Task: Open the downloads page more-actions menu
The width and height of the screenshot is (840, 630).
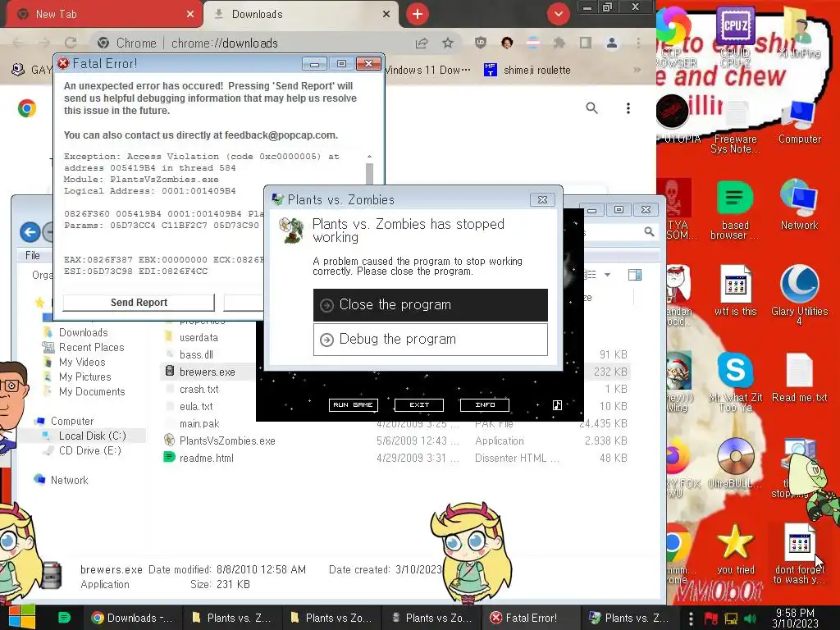Action: tap(628, 108)
